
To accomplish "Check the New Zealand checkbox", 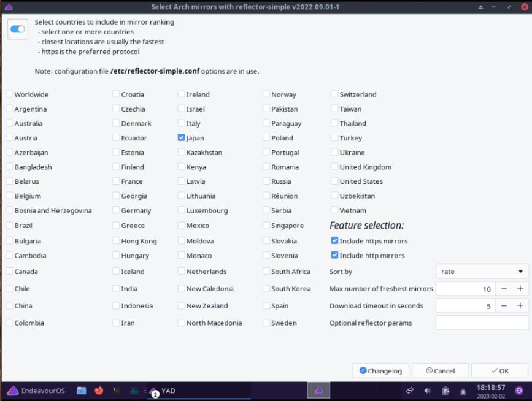I will (x=182, y=305).
